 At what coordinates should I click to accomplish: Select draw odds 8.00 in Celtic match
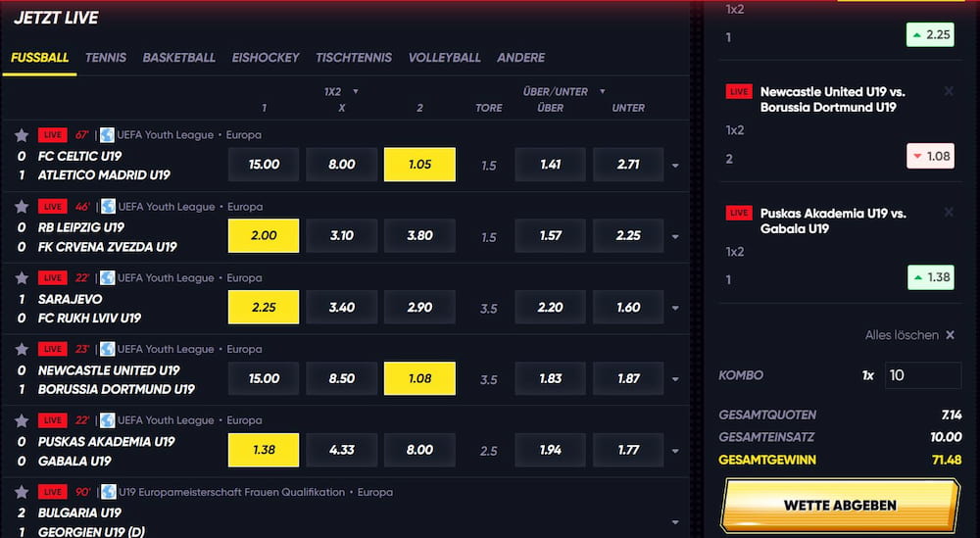click(341, 165)
